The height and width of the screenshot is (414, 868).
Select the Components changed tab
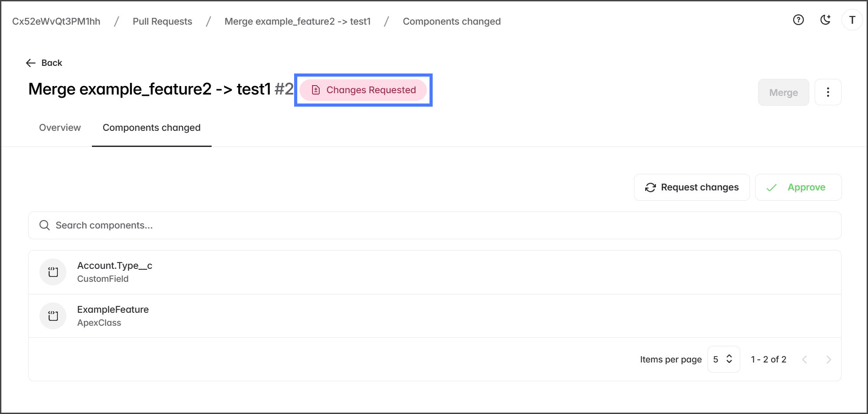152,128
